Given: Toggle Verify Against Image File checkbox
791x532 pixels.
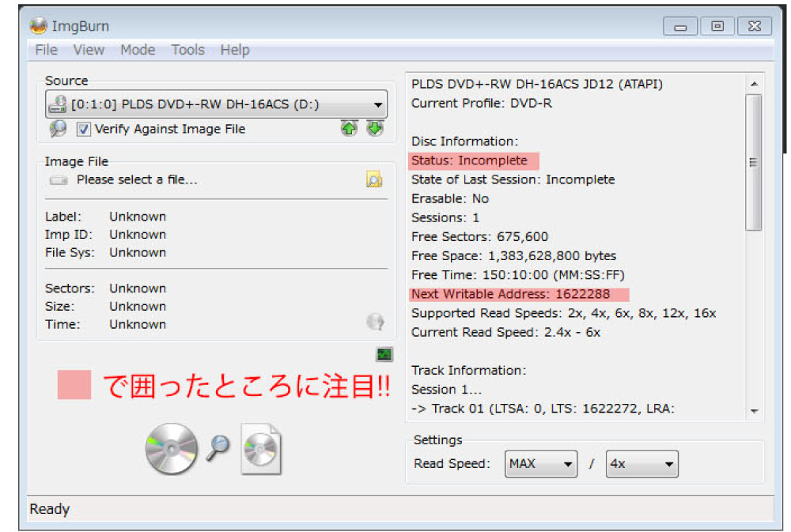Looking at the screenshot, I should [x=83, y=129].
